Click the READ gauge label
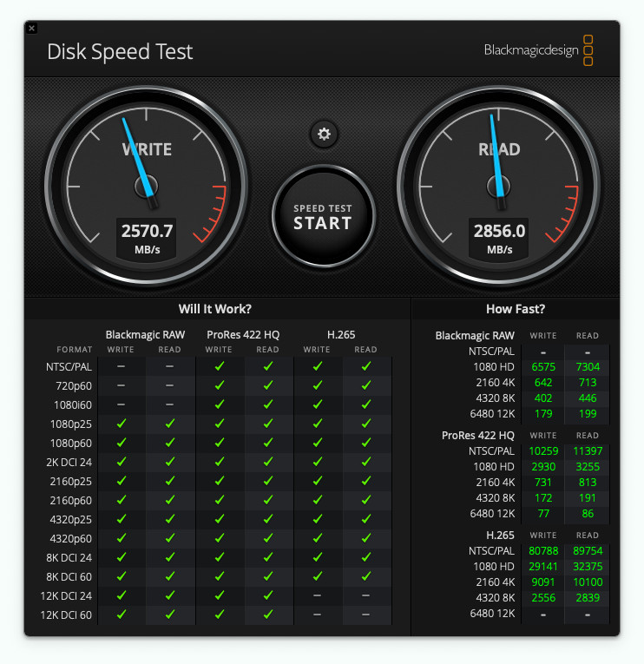The width and height of the screenshot is (644, 664). [x=499, y=149]
